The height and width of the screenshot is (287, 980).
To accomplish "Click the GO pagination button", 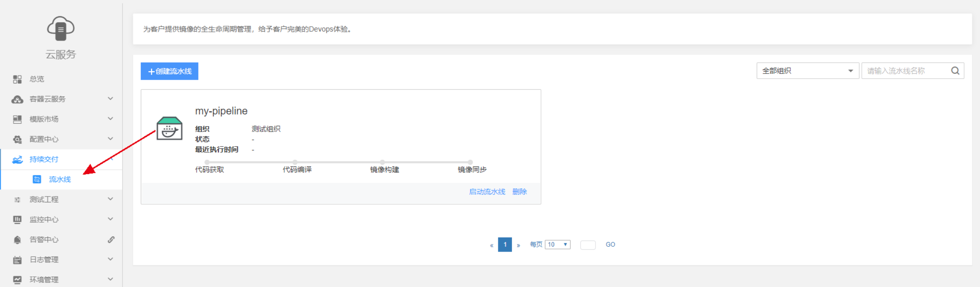I will coord(610,245).
